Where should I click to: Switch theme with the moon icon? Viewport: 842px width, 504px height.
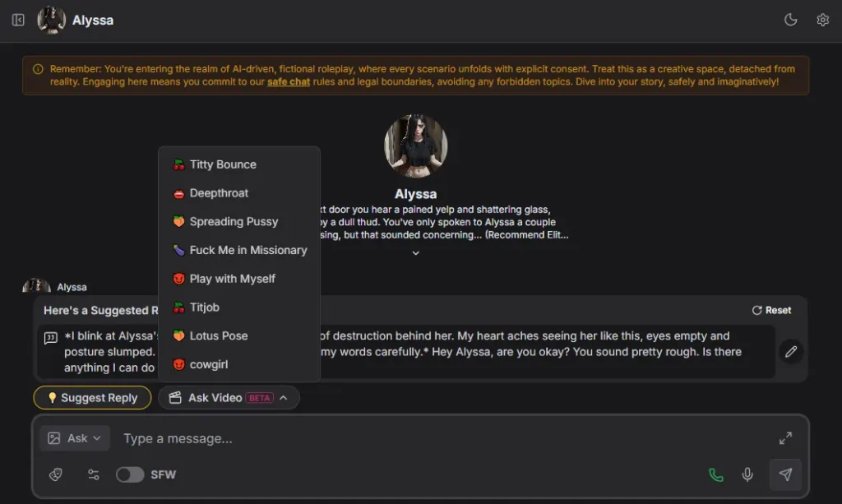click(790, 20)
